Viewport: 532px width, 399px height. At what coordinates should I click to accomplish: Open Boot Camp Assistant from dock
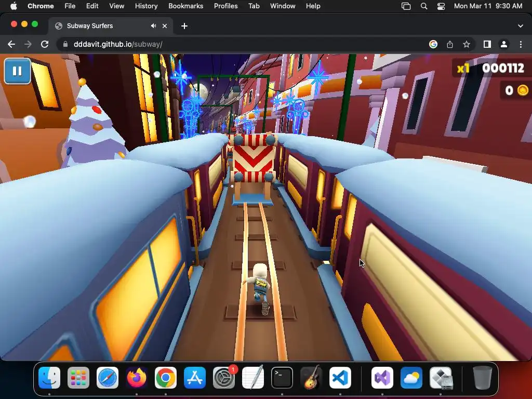441,378
